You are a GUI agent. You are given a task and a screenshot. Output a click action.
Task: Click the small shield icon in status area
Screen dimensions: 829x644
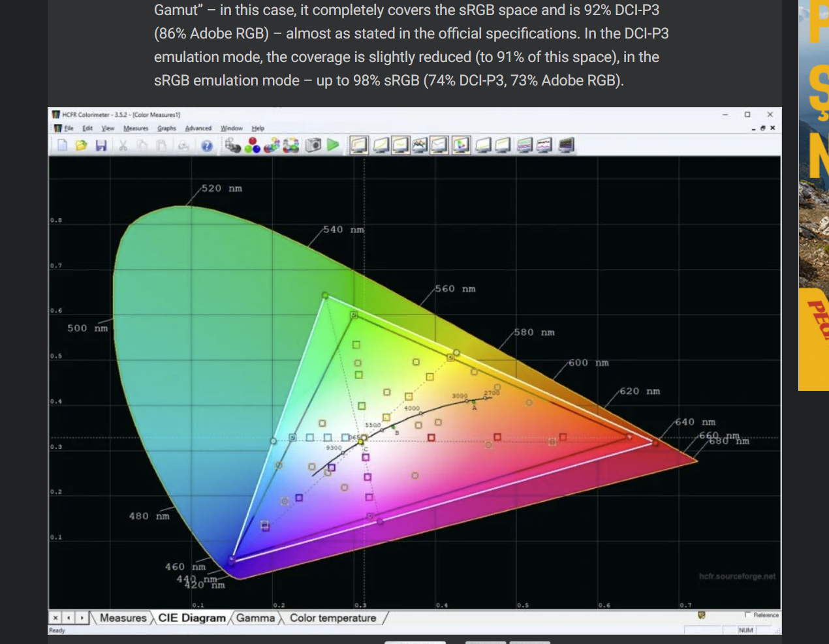(702, 615)
